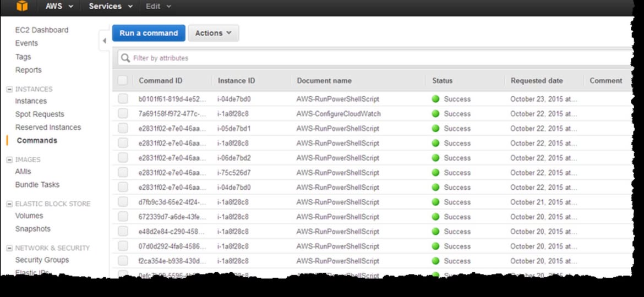Viewport: 644px width, 297px height.
Task: Check the box for command 07d0d292-4fa8-4586
Action: pyautogui.click(x=123, y=246)
